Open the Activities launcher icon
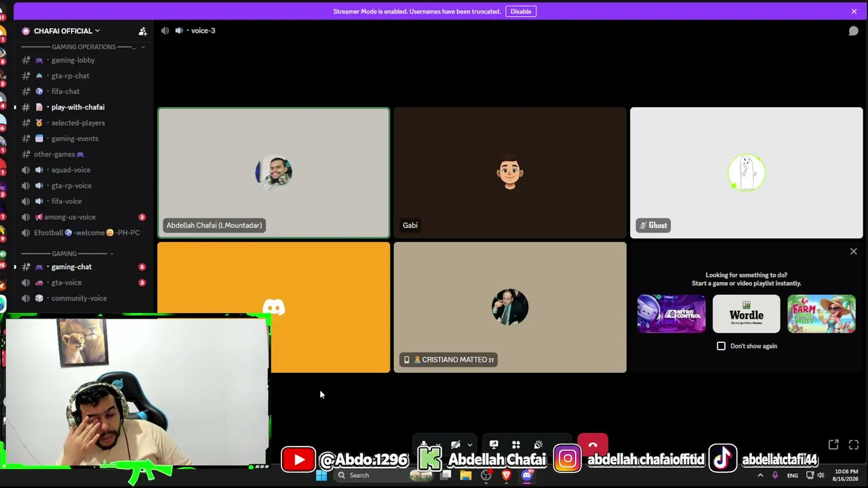868x488 pixels. pos(516,445)
